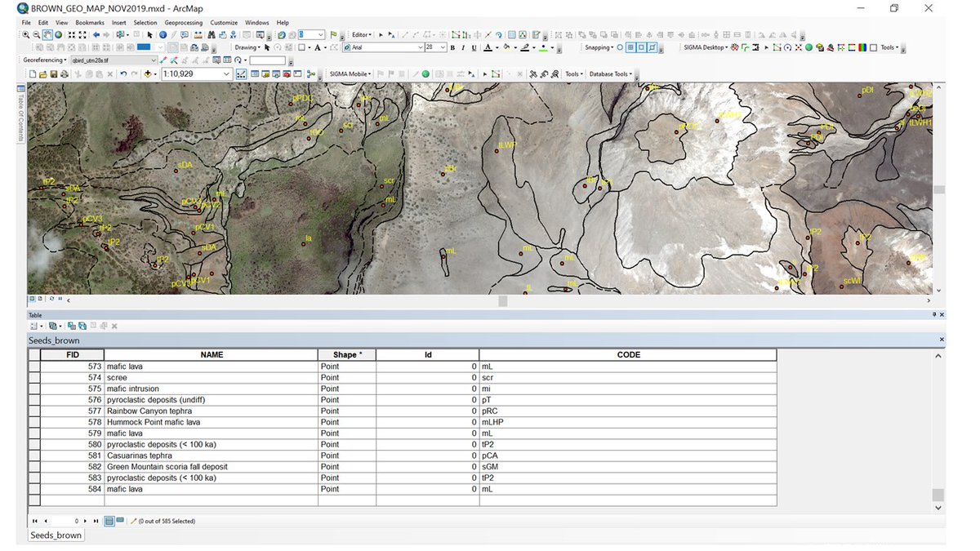
Task: Activate the Pan hand tool
Action: 47,35
